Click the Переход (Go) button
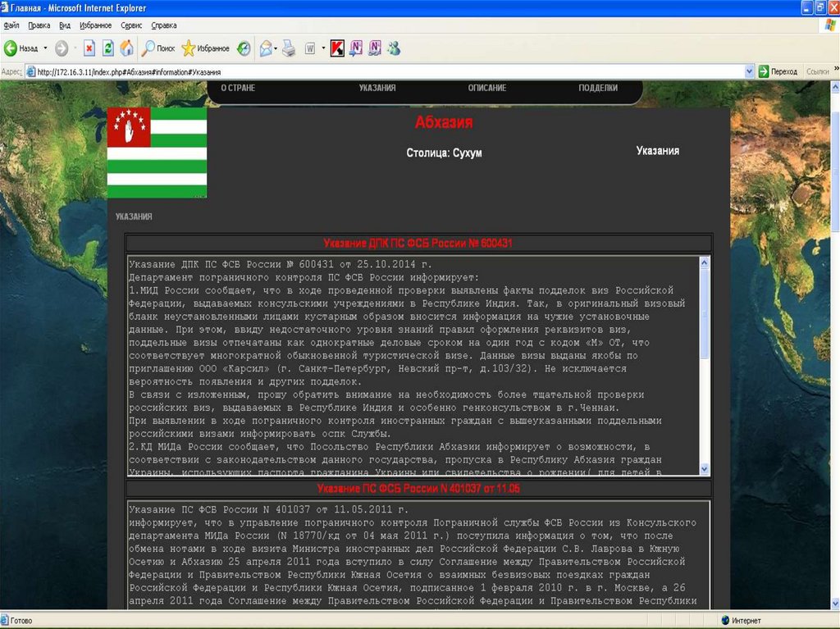 (778, 71)
